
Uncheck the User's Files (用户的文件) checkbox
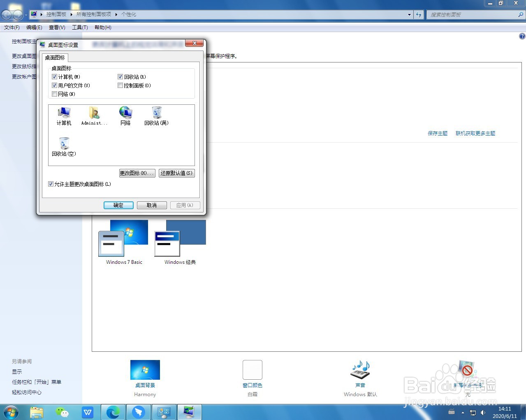tap(54, 85)
